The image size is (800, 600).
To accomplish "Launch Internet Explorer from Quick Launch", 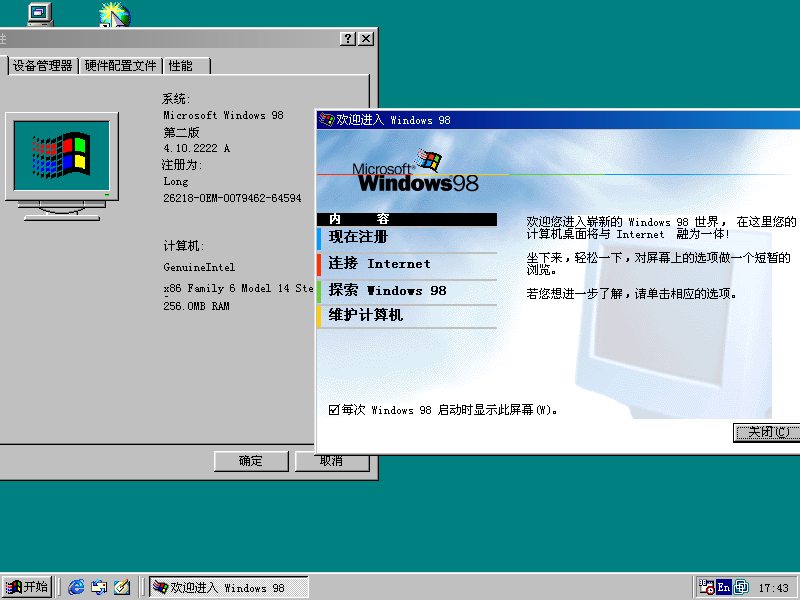I will [x=77, y=587].
